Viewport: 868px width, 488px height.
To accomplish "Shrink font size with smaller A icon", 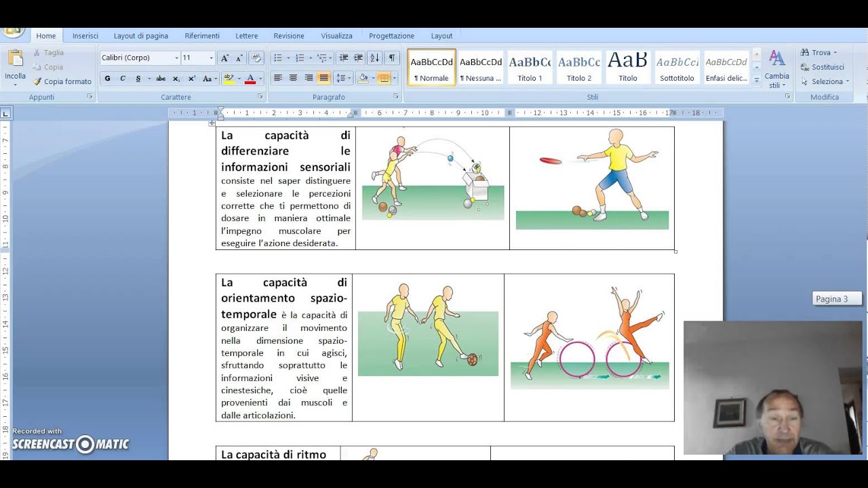I will coord(239,58).
